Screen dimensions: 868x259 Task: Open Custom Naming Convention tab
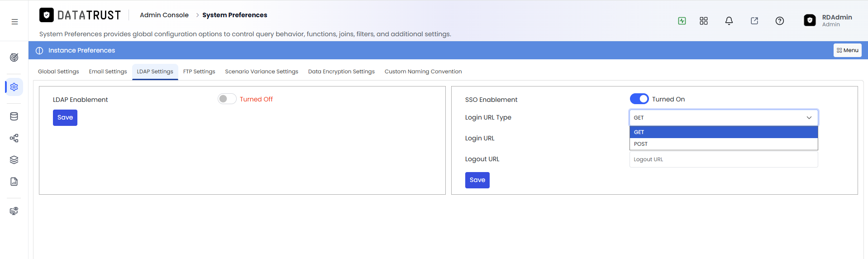click(423, 72)
